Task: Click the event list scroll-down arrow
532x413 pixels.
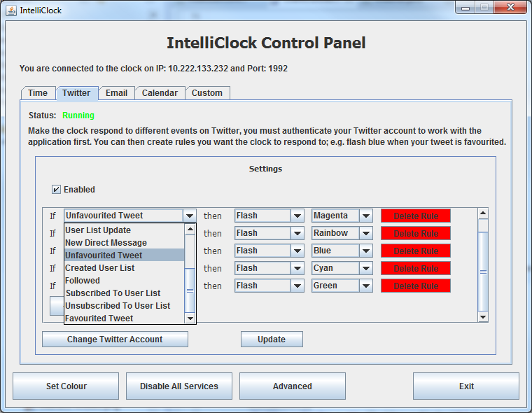Action: click(190, 318)
